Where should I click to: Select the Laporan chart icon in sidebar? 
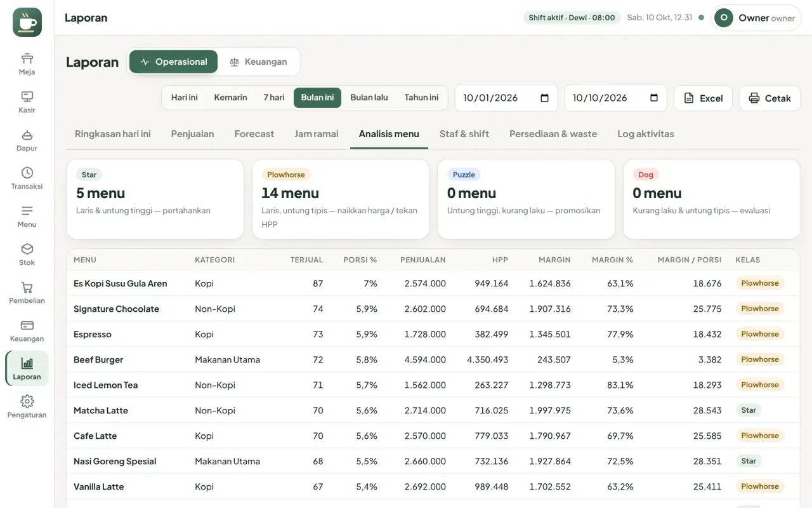coord(27,369)
